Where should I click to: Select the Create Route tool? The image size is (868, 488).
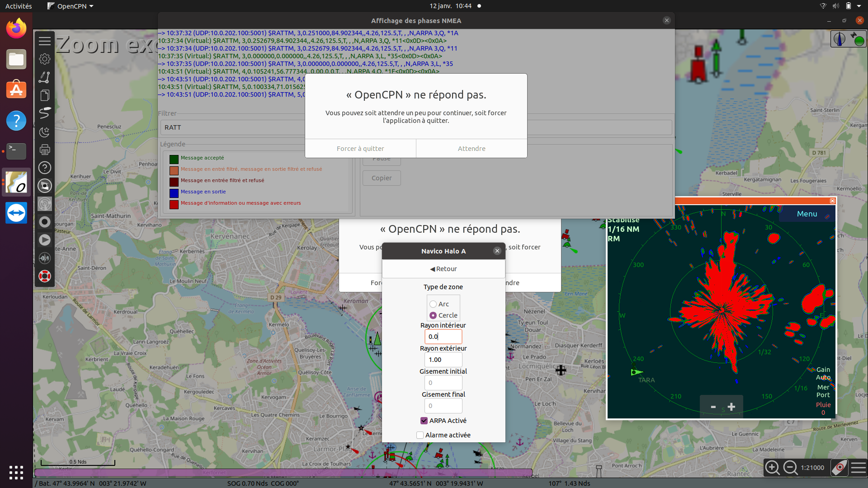[x=44, y=77]
